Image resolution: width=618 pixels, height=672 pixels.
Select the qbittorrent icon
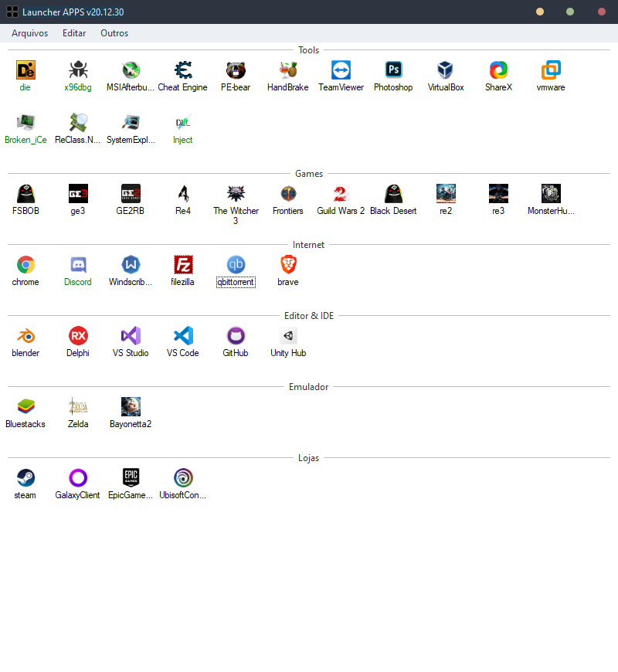(236, 264)
